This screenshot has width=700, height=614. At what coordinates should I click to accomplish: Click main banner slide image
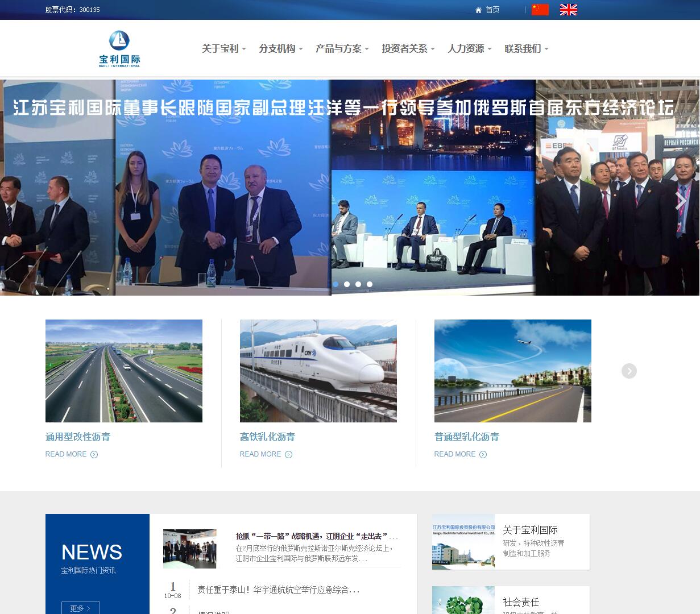350,188
